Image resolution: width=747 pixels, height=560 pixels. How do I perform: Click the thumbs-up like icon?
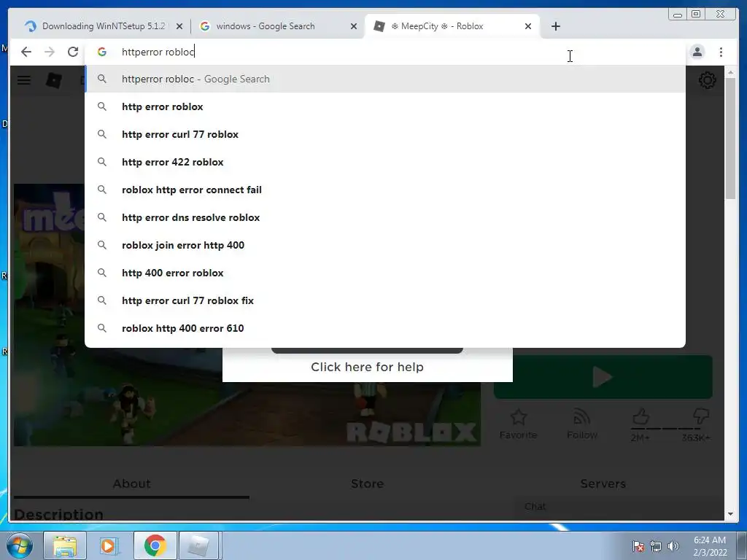pyautogui.click(x=640, y=416)
